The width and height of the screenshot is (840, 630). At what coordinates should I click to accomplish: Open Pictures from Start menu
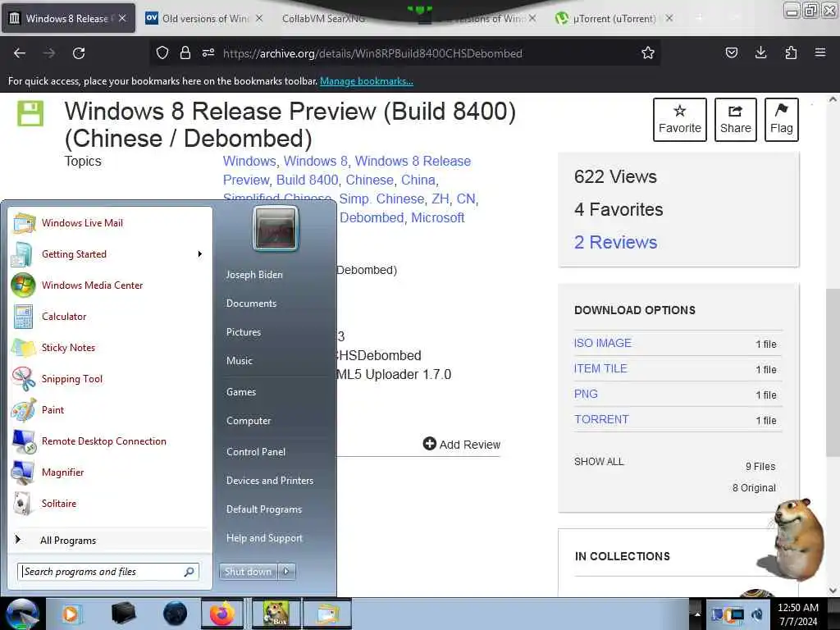tap(243, 332)
